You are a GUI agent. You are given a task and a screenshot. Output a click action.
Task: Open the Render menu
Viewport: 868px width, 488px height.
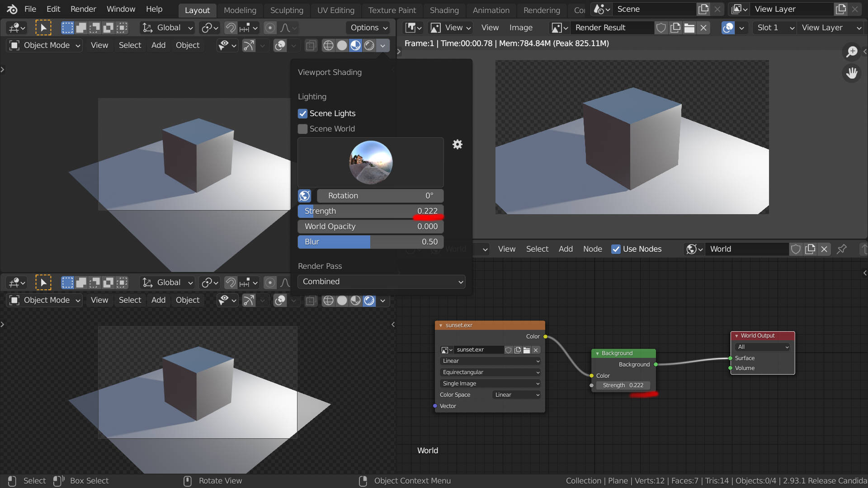83,9
